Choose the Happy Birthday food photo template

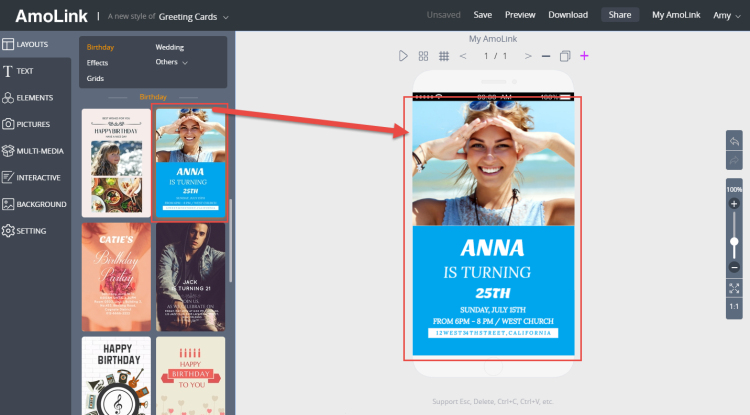coord(116,163)
